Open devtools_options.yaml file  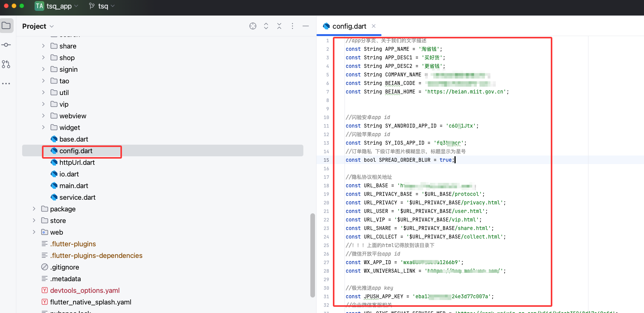84,291
